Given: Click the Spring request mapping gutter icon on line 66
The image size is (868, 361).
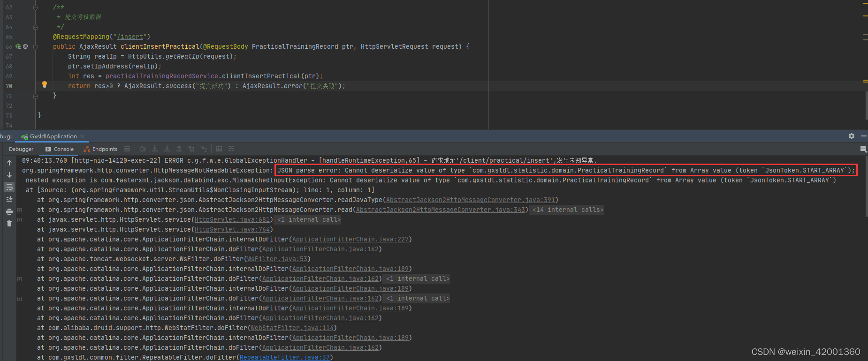Looking at the screenshot, I should (x=18, y=46).
